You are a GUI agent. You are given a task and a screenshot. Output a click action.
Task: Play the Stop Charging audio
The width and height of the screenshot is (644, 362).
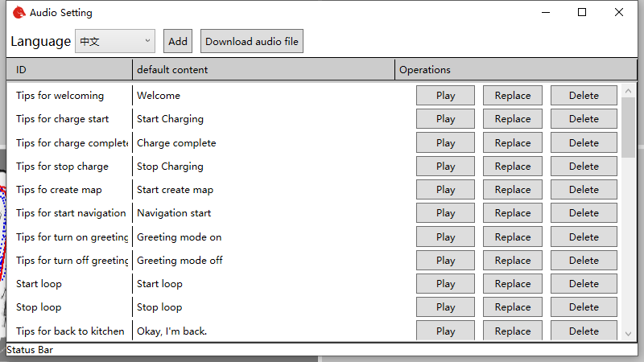pyautogui.click(x=445, y=167)
